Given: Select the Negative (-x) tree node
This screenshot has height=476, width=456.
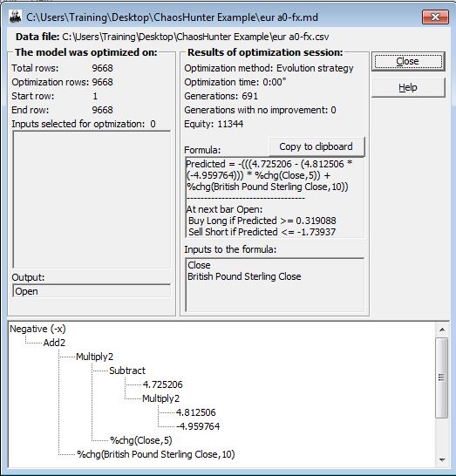Looking at the screenshot, I should pos(37,329).
